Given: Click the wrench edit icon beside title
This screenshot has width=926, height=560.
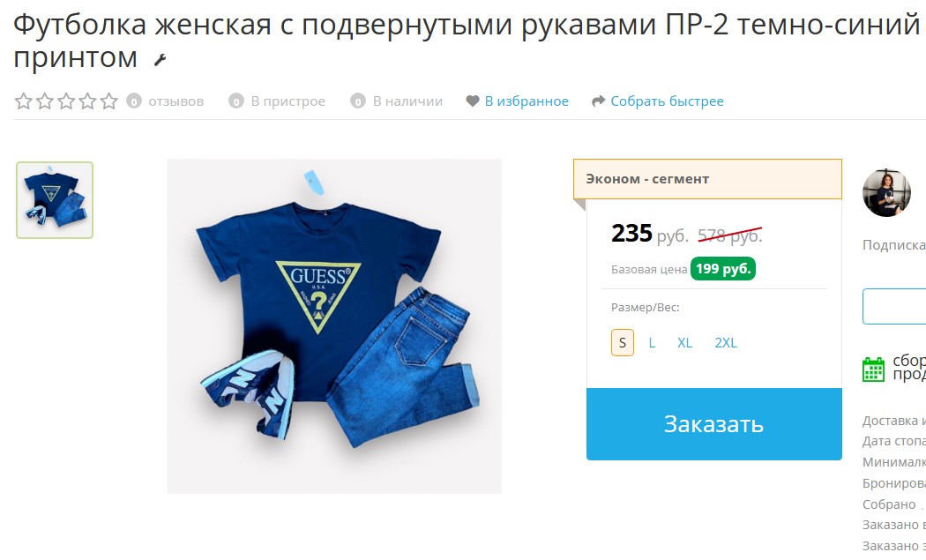Looking at the screenshot, I should [x=160, y=60].
